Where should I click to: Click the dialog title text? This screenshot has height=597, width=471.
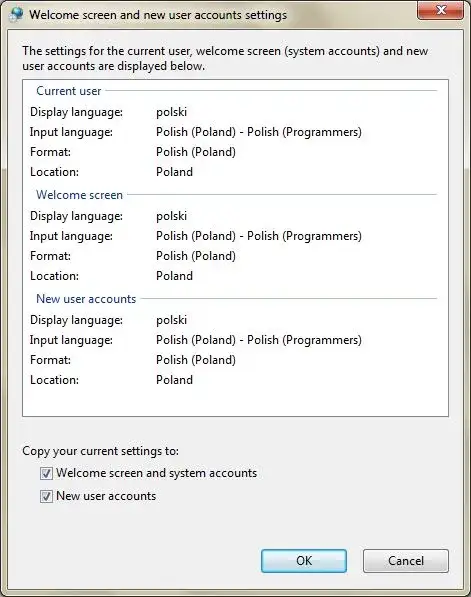(x=158, y=15)
